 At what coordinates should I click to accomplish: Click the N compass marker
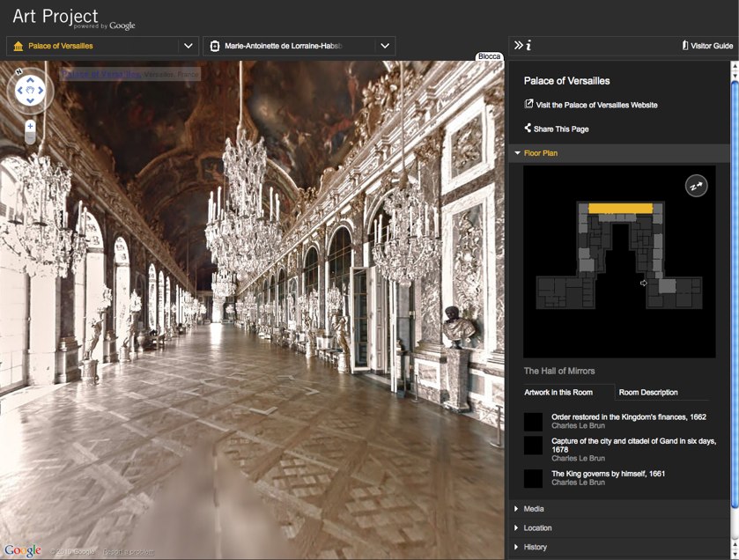pyautogui.click(x=18, y=72)
